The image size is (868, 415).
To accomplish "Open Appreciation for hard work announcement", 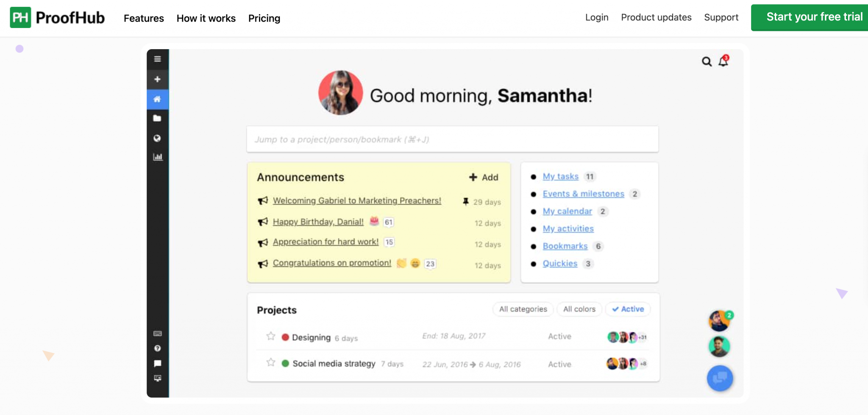I will (325, 242).
